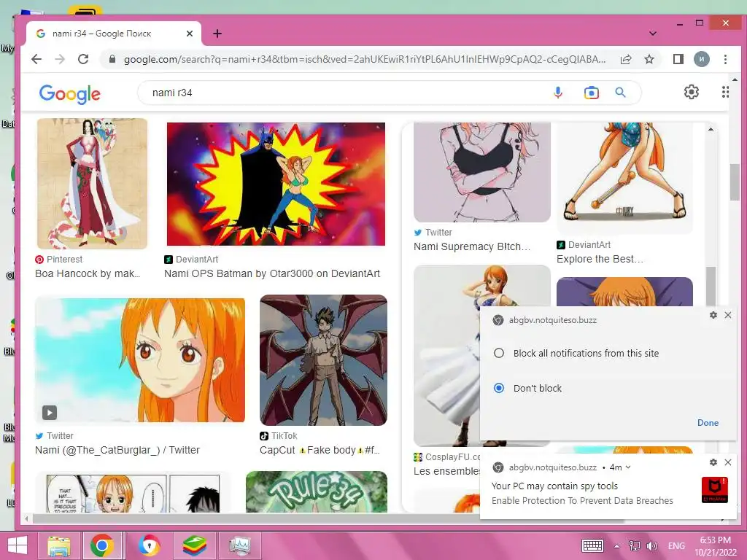Close the nami r34 tab
This screenshot has width=747, height=560.
190,34
